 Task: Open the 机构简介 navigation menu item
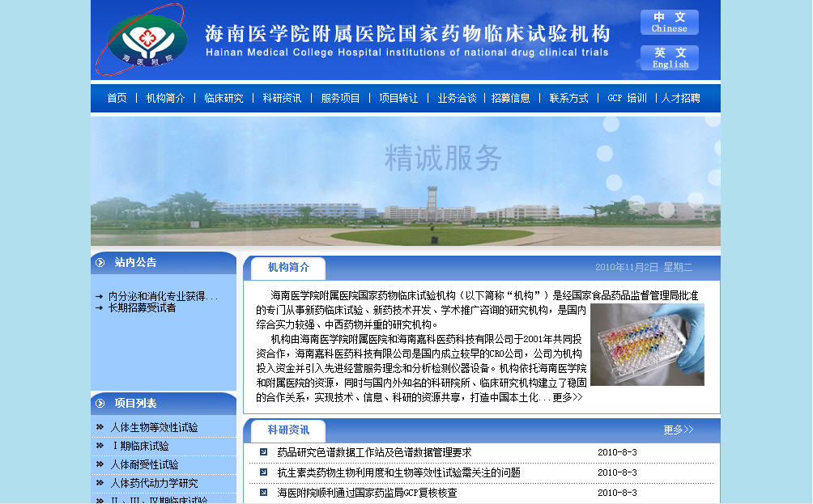point(165,98)
